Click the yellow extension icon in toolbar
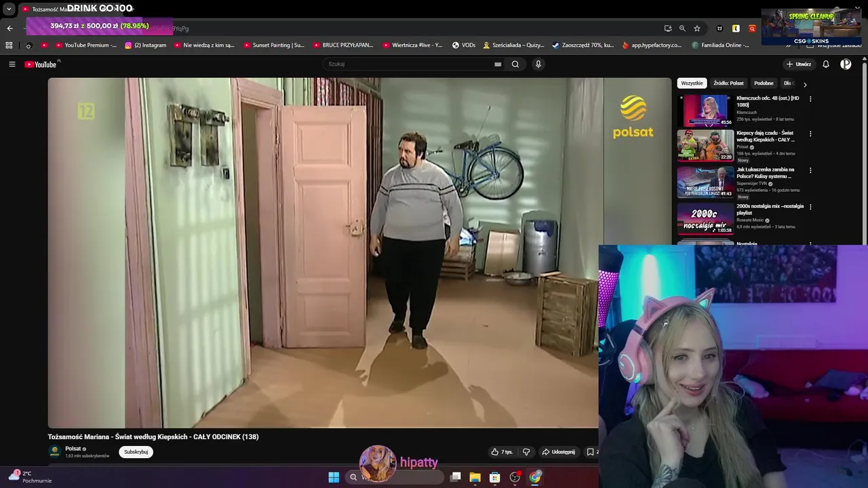 click(x=736, y=28)
